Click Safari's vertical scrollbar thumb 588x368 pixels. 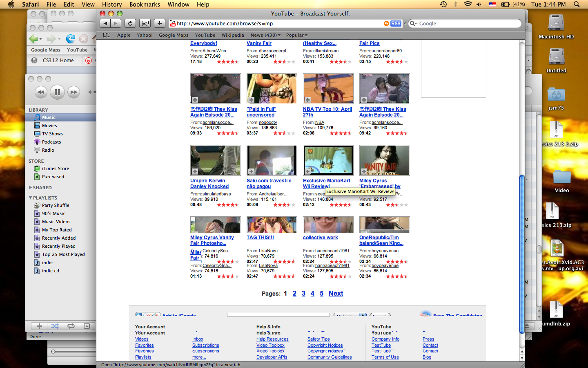pos(521,254)
